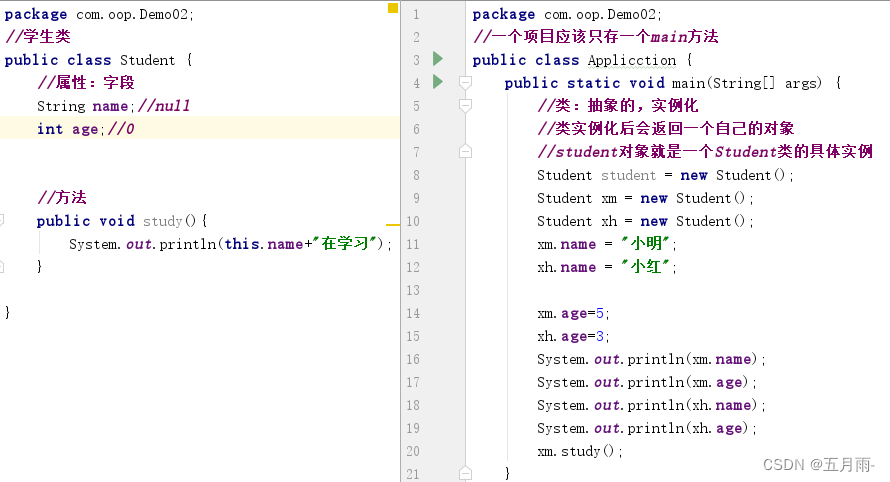Screen dimensions: 890x482
Task: Click the fold end marker on line 21
Action: click(x=465, y=473)
